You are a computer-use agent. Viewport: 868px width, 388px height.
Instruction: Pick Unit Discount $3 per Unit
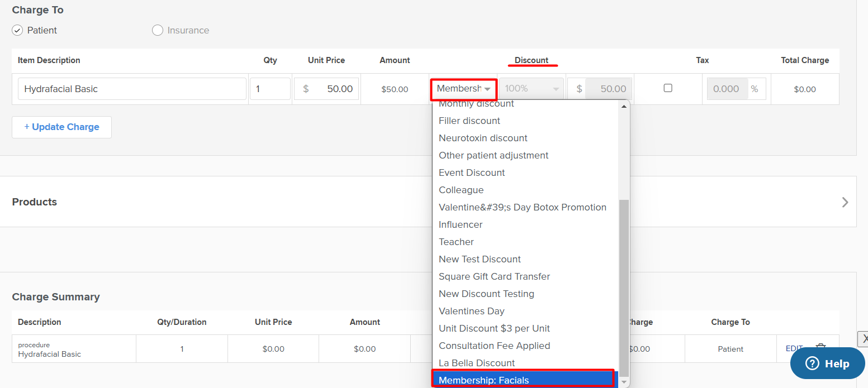coord(525,328)
